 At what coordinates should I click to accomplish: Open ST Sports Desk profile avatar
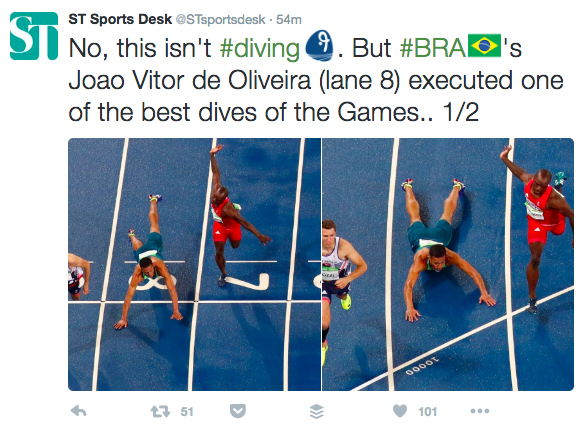click(34, 36)
